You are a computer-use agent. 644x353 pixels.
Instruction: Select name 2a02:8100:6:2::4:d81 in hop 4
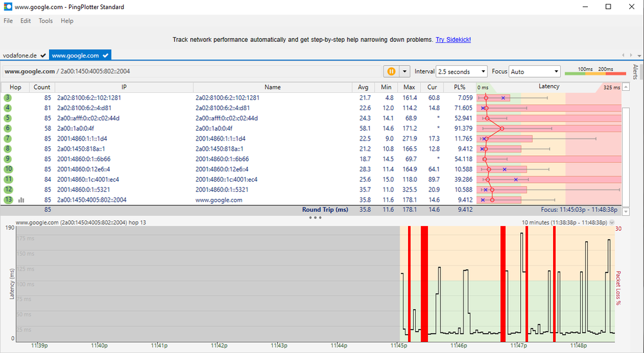click(222, 108)
